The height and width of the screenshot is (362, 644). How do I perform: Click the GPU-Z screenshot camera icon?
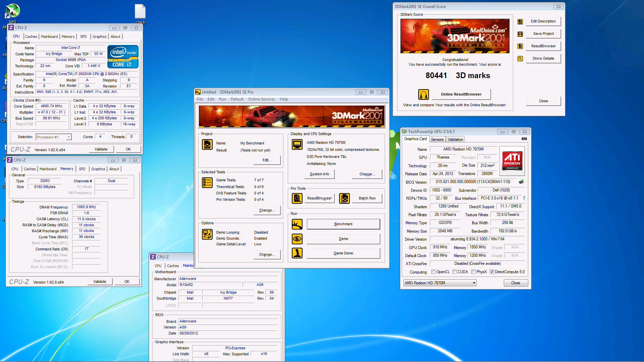click(x=524, y=139)
